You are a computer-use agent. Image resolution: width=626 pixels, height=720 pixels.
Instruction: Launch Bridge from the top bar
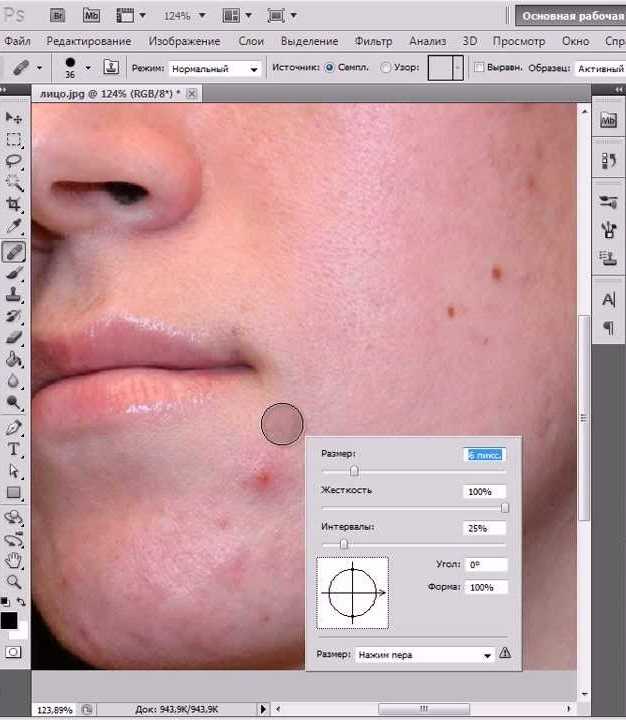click(57, 16)
